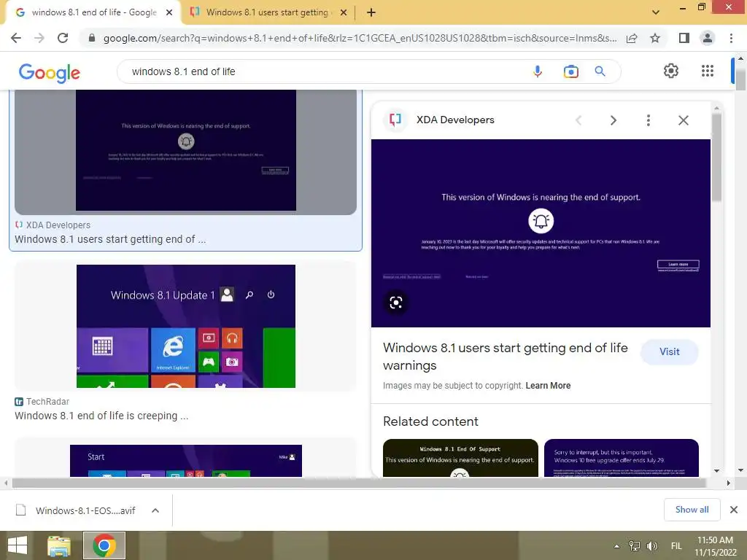Image resolution: width=747 pixels, height=560 pixels.
Task: Open the tab search dropdown
Action: pos(656,12)
